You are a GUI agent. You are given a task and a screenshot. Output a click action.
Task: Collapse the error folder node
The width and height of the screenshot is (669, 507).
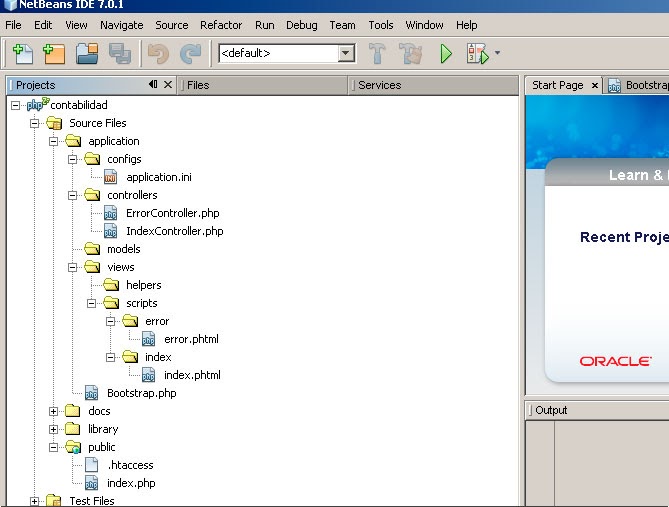[111, 321]
